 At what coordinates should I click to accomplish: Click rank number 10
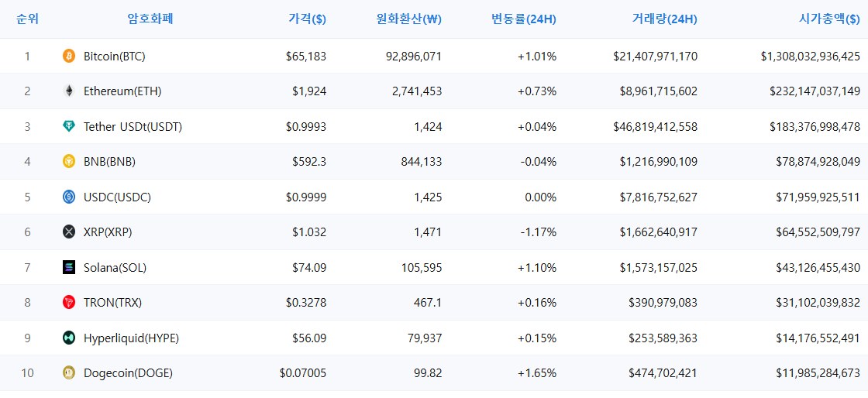point(28,373)
